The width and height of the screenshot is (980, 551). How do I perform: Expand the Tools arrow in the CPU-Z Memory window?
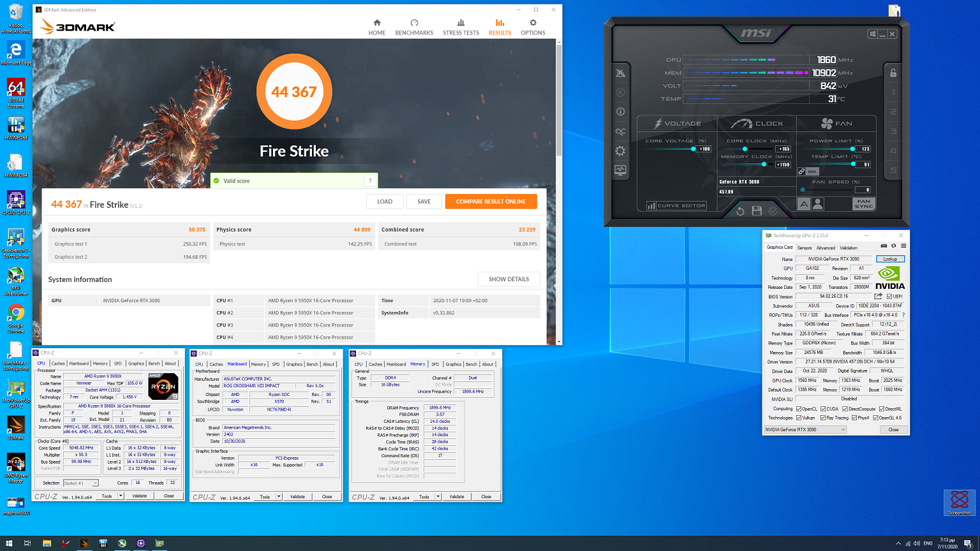coord(438,496)
